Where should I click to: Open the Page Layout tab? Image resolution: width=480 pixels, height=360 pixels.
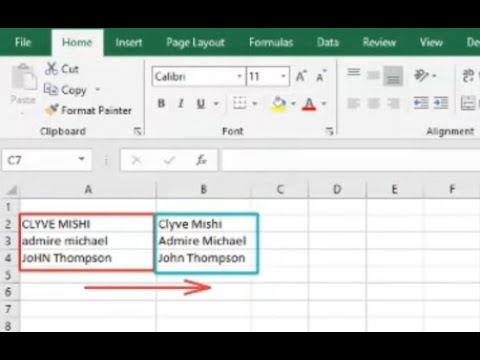[195, 43]
